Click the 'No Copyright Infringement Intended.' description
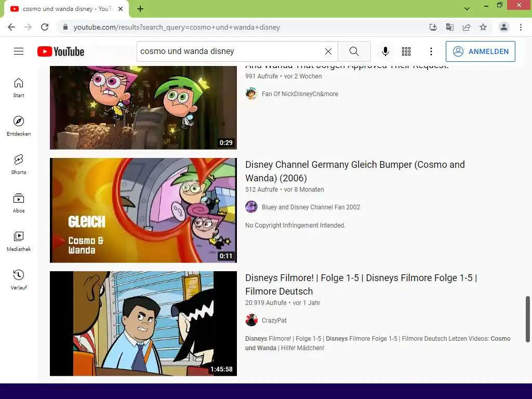Screen dimensions: 532x399 (295, 225)
